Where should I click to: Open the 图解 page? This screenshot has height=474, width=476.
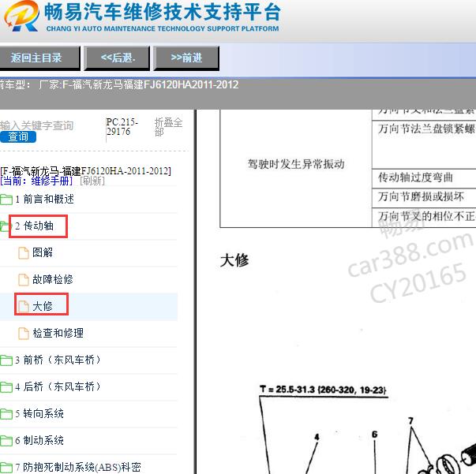coord(43,252)
